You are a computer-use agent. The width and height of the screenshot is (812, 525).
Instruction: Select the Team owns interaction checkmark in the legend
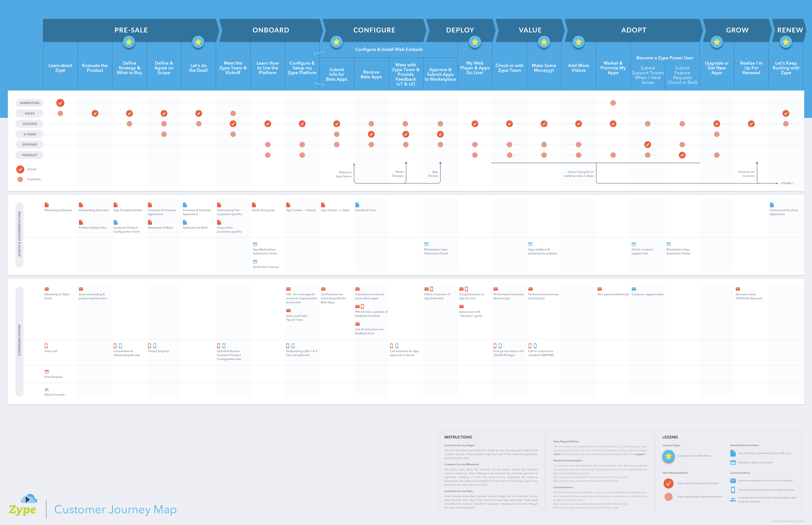pos(668,484)
